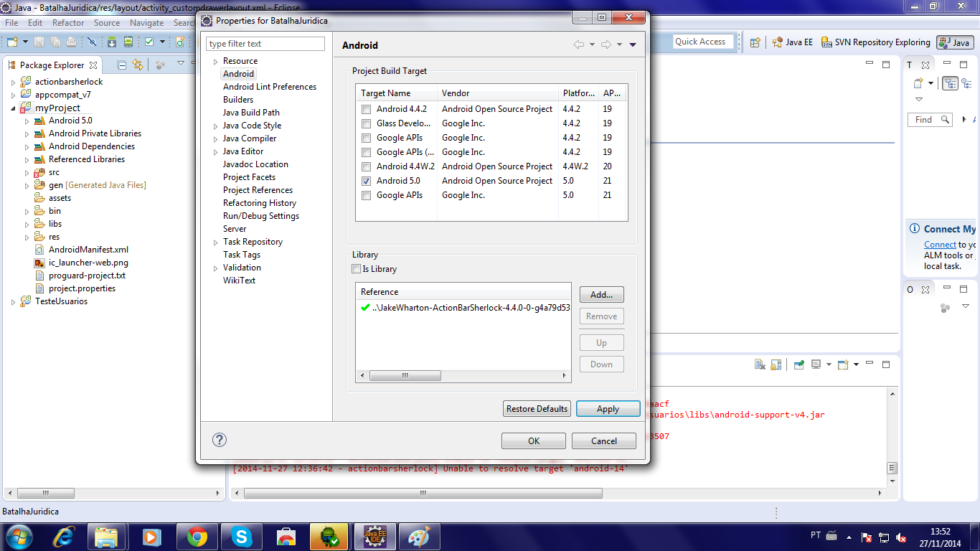This screenshot has width=980, height=551.
Task: Click the Apply button
Action: [x=608, y=409]
